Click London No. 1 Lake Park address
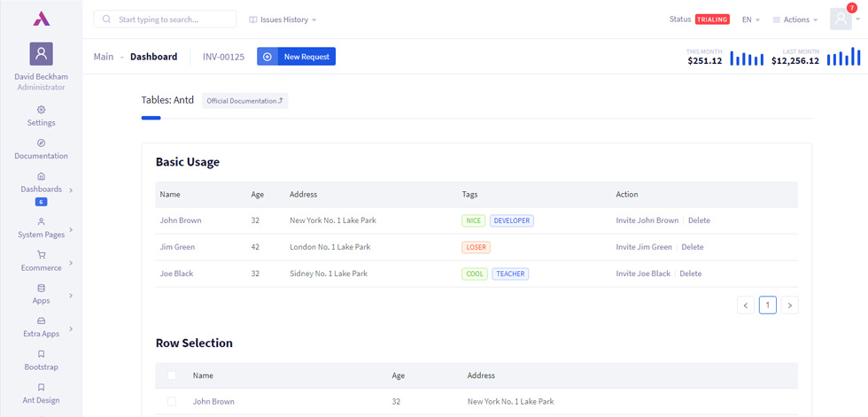The height and width of the screenshot is (417, 868). pyautogui.click(x=330, y=247)
